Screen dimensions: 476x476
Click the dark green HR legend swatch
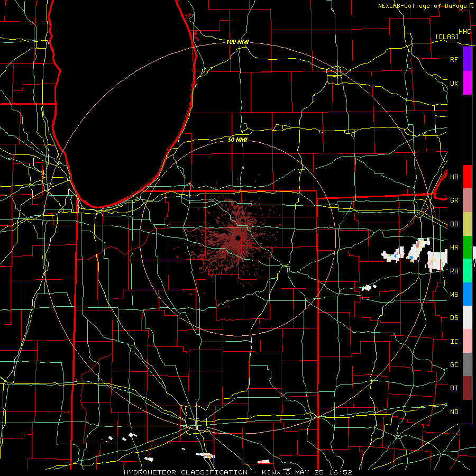467,247
